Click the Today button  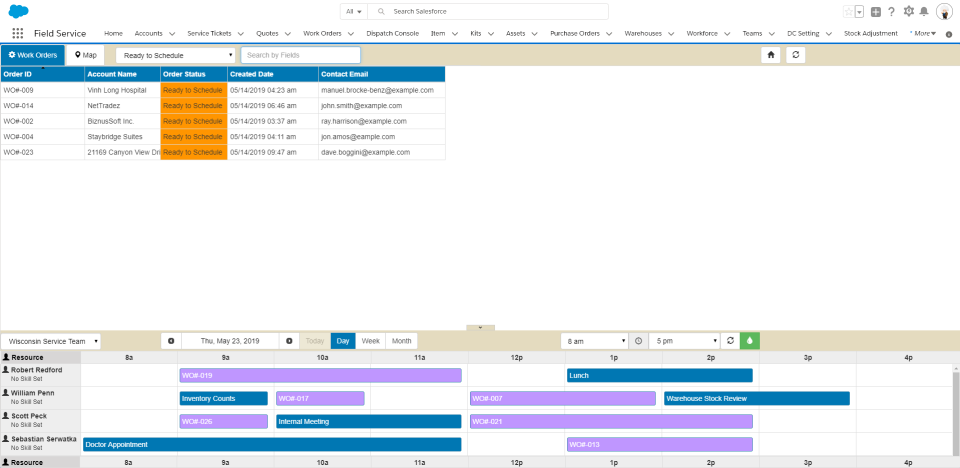(x=315, y=341)
